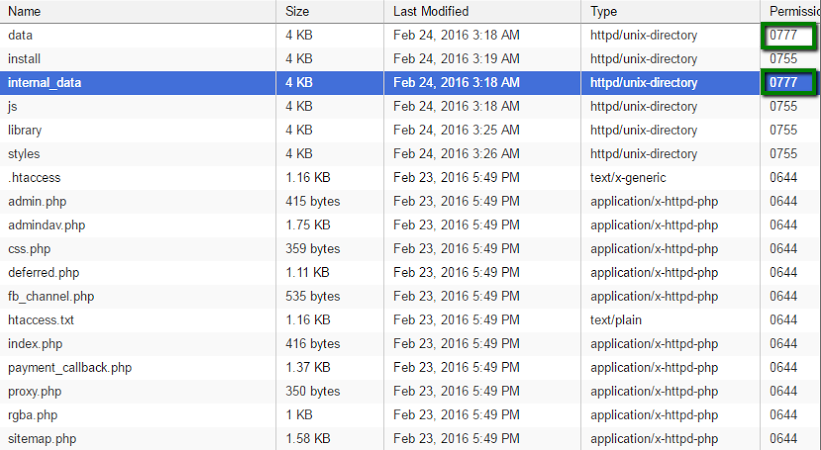This screenshot has height=450, width=821.
Task: Select the library folder
Action: tap(25, 130)
